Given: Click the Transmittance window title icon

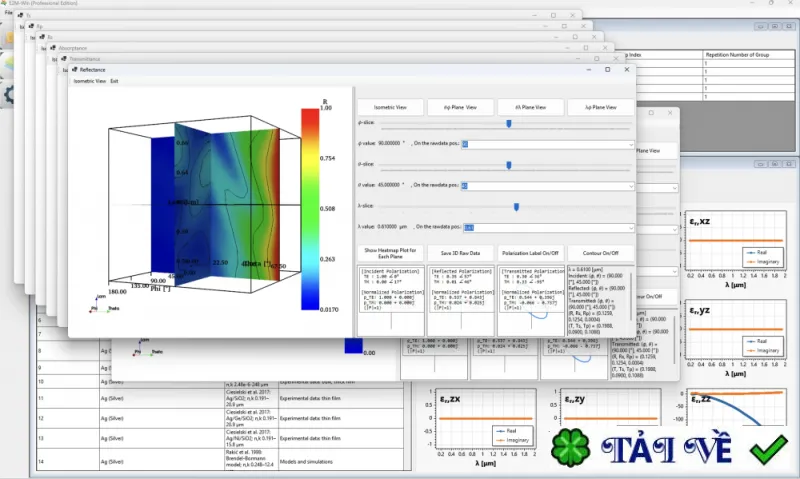Looking at the screenshot, I should coord(64,59).
